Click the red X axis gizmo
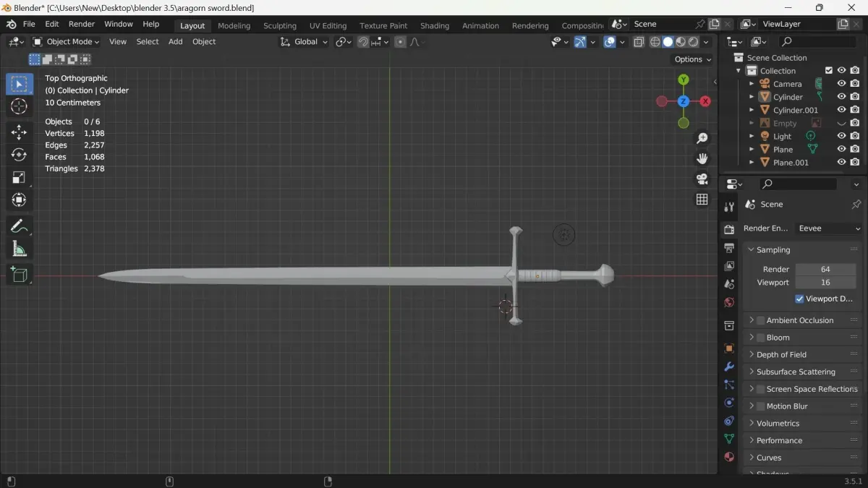 pos(705,101)
